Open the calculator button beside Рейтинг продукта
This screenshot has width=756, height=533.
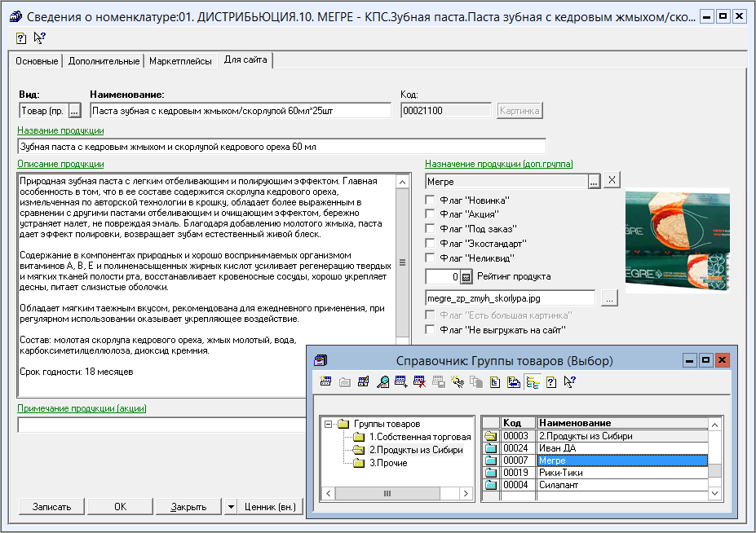tap(466, 277)
